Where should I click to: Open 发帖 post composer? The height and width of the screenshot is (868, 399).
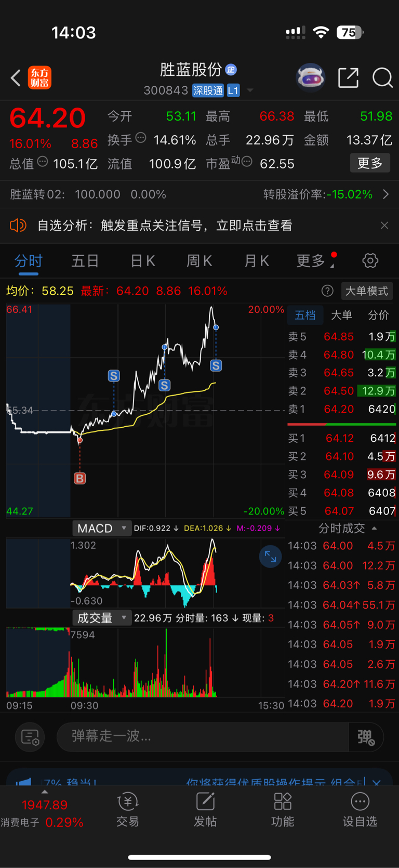click(205, 810)
